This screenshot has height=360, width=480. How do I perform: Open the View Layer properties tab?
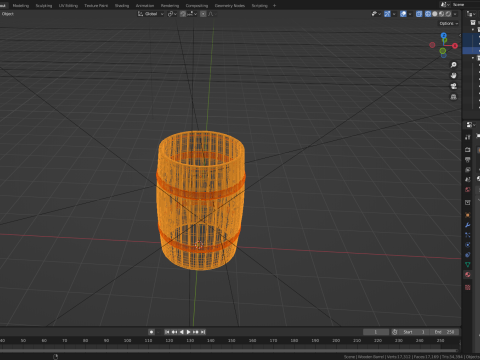click(468, 170)
